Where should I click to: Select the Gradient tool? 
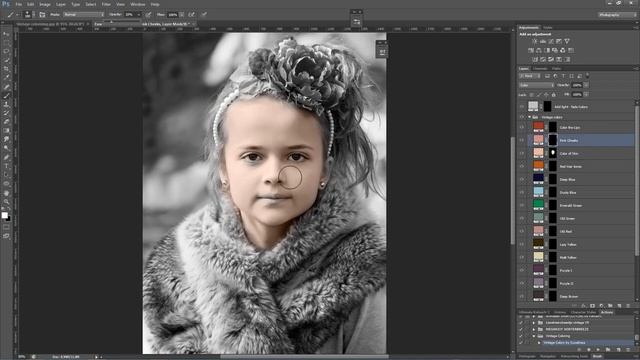pyautogui.click(x=6, y=131)
